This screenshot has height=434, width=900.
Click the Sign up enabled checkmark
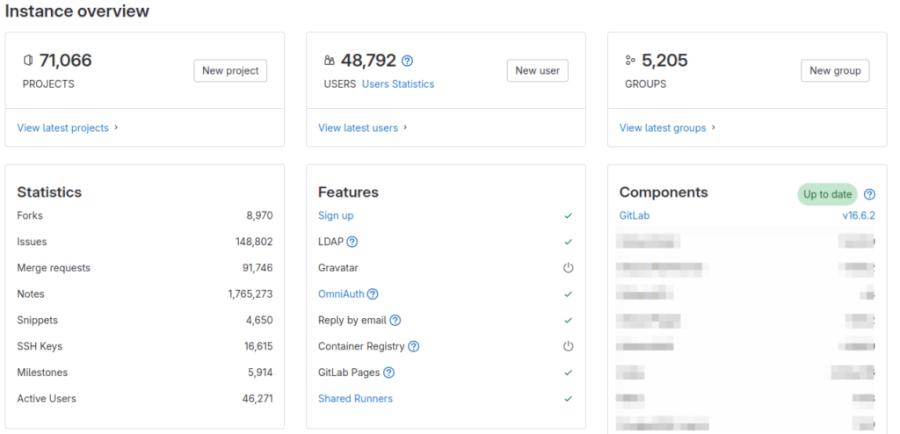click(x=568, y=216)
